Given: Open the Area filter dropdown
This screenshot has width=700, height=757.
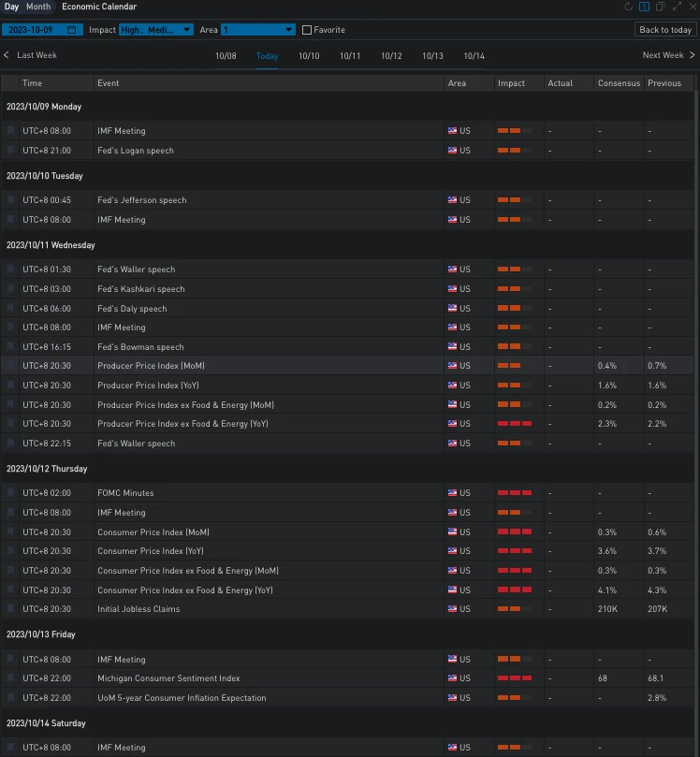Looking at the screenshot, I should 257,30.
